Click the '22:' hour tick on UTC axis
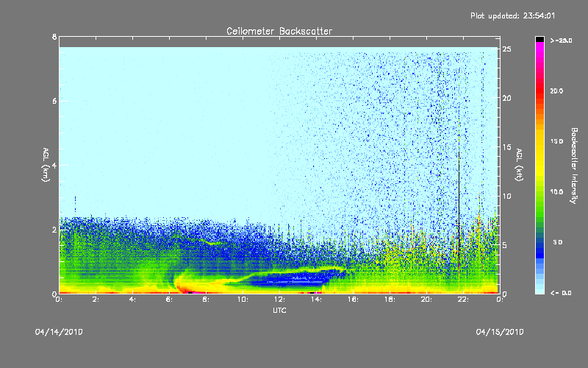Screen dimensions: 588x368 click(x=463, y=300)
